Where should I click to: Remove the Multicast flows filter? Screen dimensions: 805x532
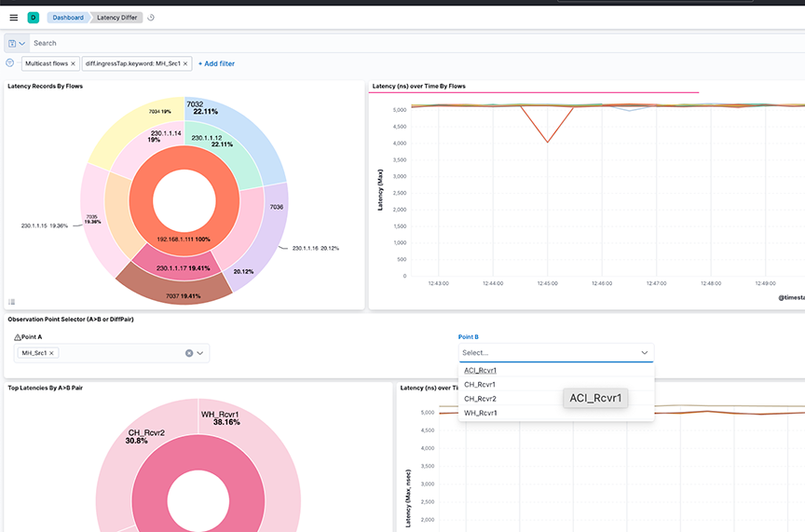(x=73, y=63)
